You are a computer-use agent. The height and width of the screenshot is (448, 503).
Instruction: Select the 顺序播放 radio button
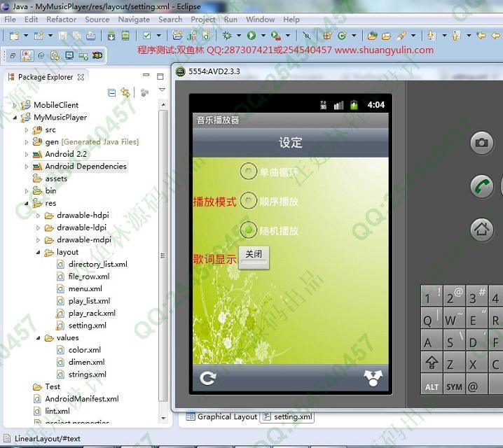(248, 201)
